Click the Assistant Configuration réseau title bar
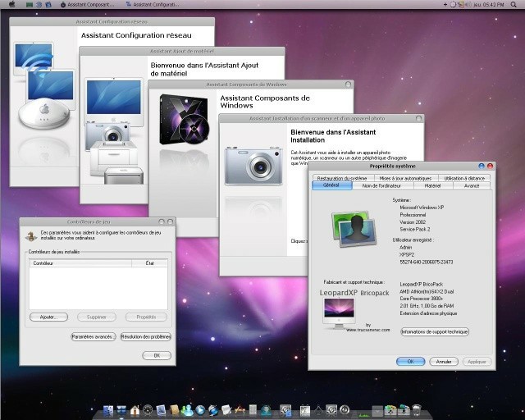The width and height of the screenshot is (525, 420). coord(112,22)
